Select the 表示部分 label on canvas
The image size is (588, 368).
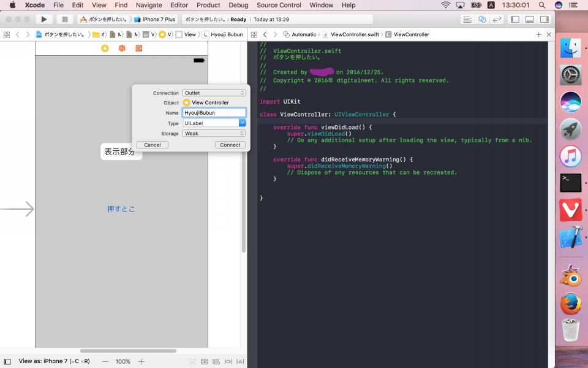click(119, 151)
